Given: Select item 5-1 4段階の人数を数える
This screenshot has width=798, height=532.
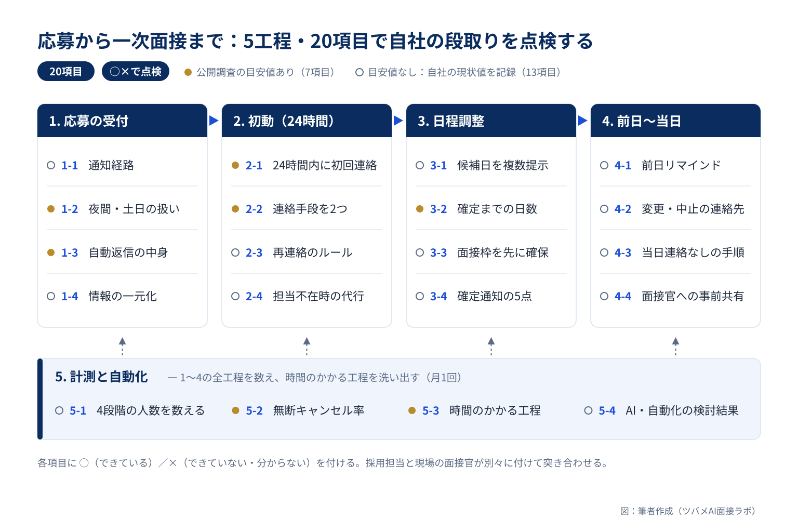Looking at the screenshot, I should coord(130,410).
